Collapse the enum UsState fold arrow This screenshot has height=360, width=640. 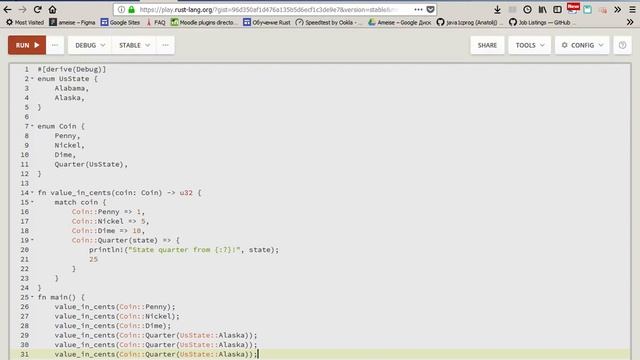click(x=33, y=78)
